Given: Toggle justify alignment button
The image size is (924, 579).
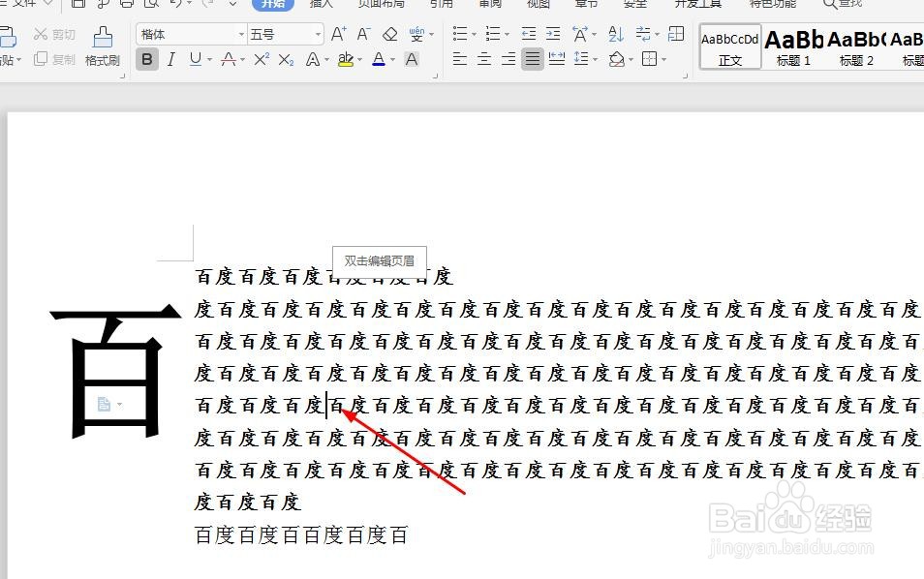Looking at the screenshot, I should coord(532,59).
